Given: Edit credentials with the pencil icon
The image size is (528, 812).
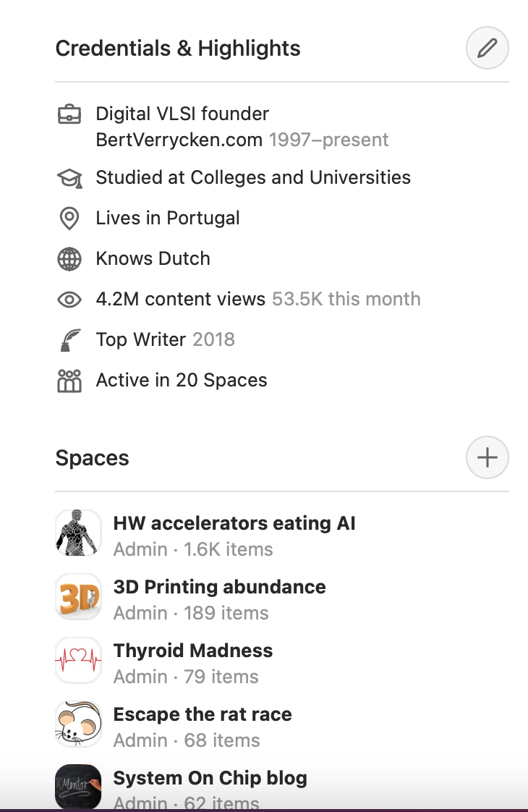Looking at the screenshot, I should pos(487,48).
